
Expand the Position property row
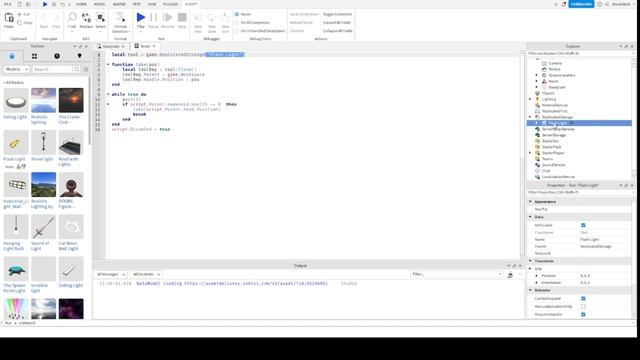(x=537, y=276)
